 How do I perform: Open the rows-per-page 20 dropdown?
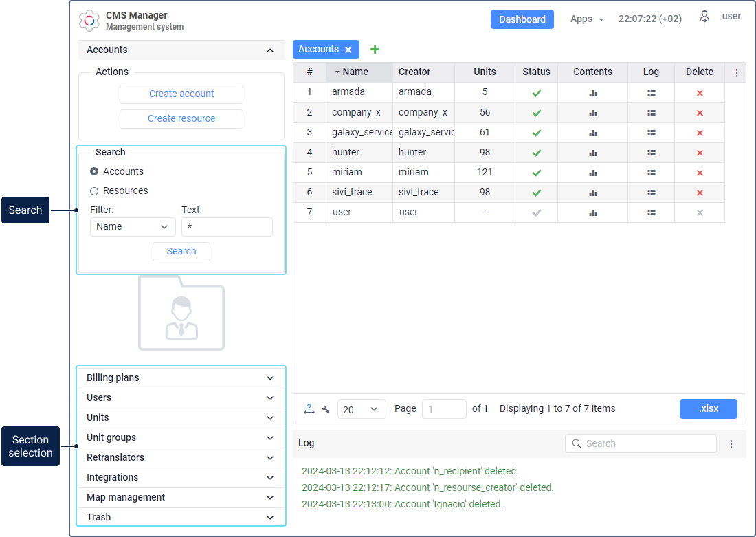click(x=362, y=409)
